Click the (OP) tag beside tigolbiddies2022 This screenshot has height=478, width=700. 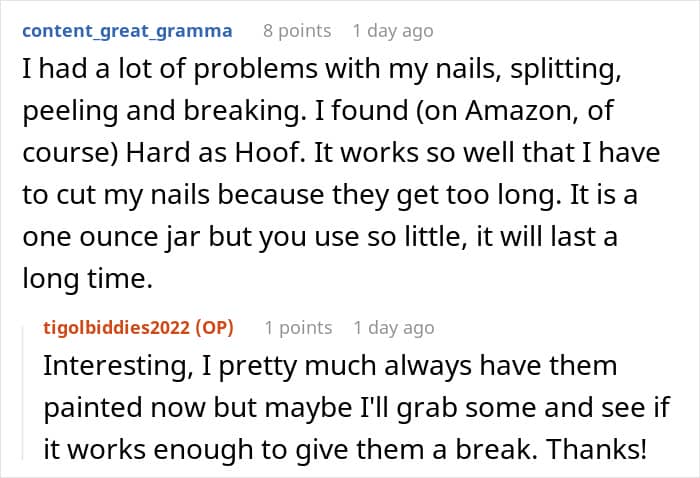tap(214, 328)
